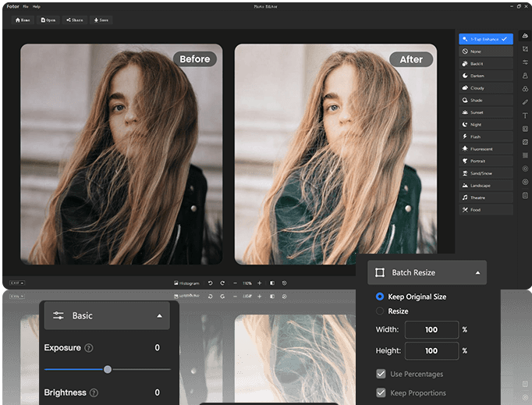Click the reset history icon in the bottom bar

click(284, 282)
